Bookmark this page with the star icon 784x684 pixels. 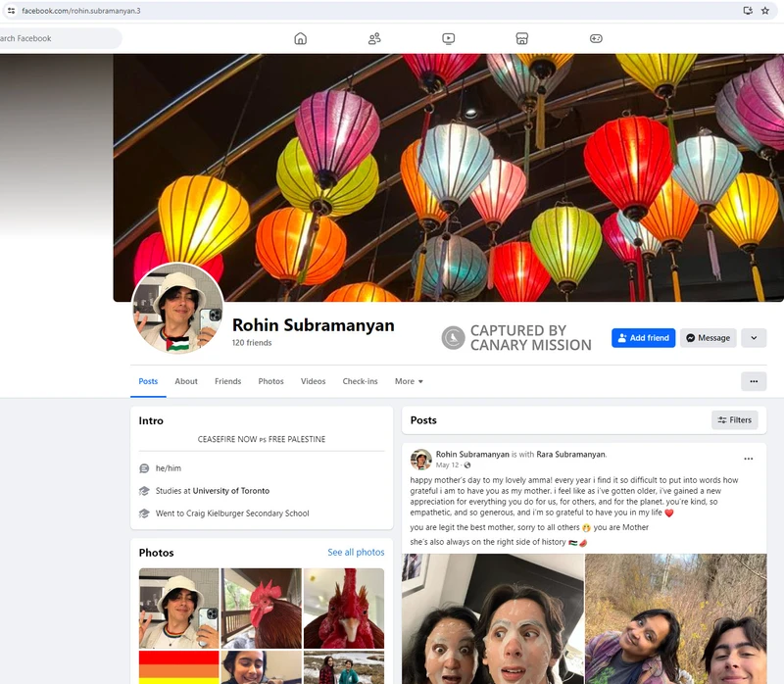[765, 11]
